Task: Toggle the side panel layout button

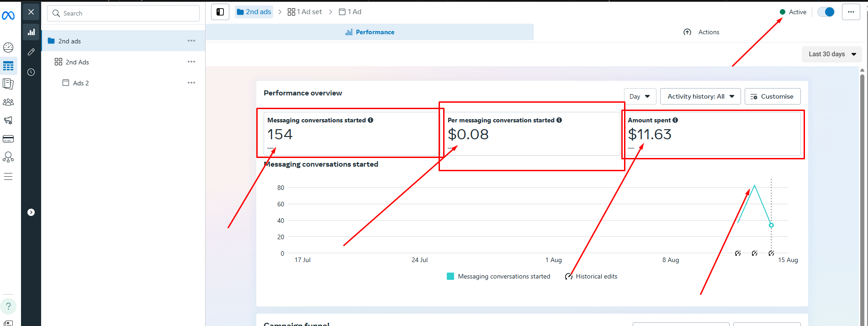Action: [x=220, y=12]
